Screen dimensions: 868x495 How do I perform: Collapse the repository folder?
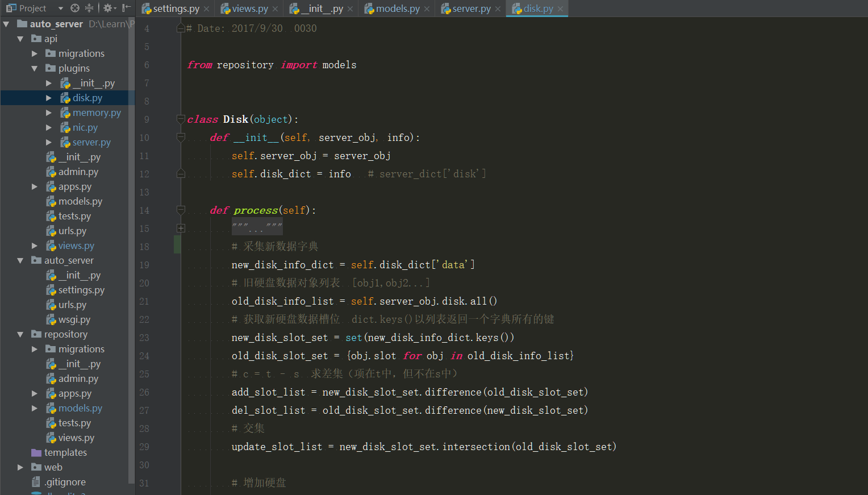click(x=20, y=334)
